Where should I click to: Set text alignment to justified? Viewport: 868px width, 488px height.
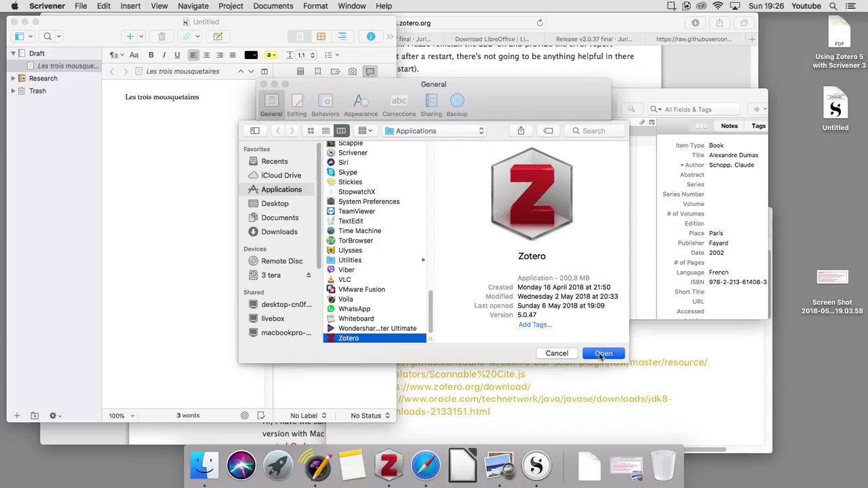click(x=233, y=55)
